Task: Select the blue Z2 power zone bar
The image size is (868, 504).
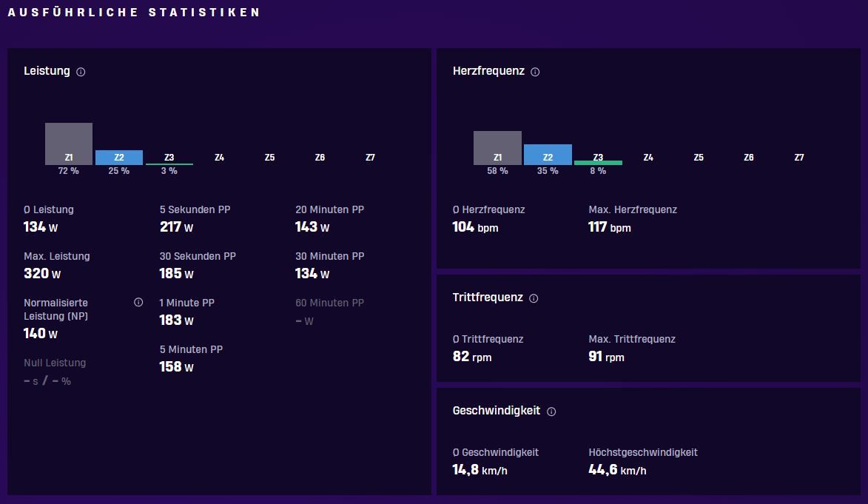Action: click(x=119, y=158)
